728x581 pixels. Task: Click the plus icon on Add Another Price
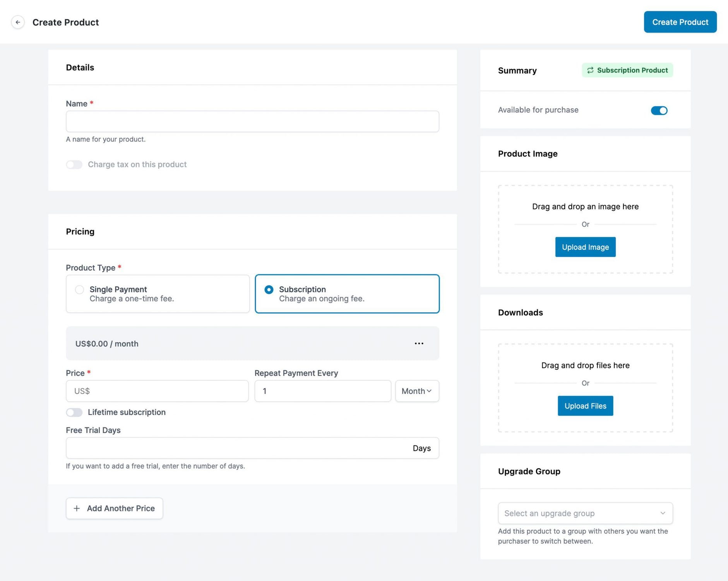77,508
